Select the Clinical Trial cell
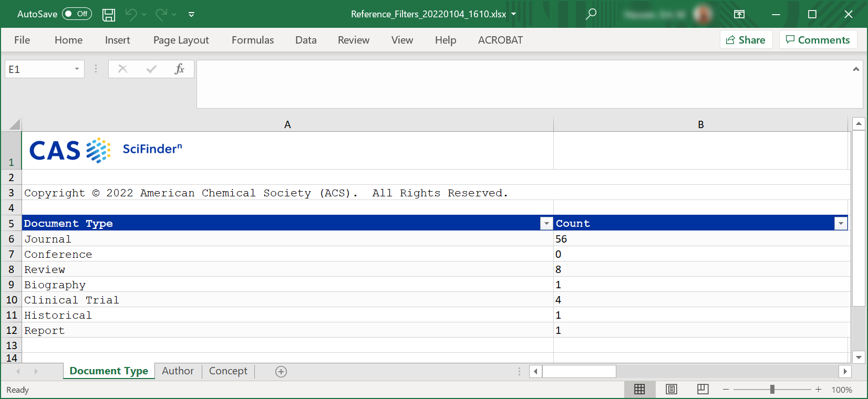 [287, 300]
